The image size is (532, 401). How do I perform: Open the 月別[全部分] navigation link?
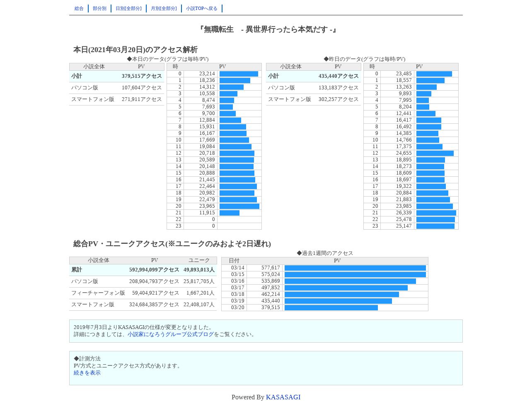coord(164,8)
